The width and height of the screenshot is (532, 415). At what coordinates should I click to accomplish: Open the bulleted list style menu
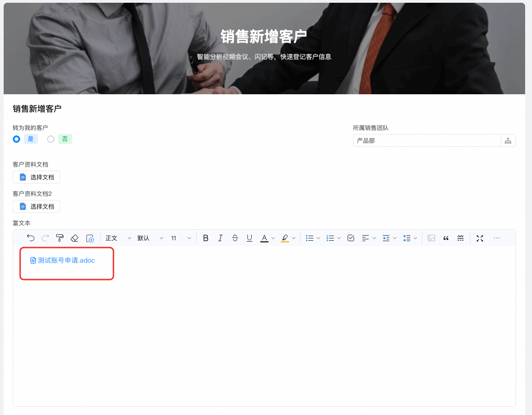pyautogui.click(x=313, y=238)
